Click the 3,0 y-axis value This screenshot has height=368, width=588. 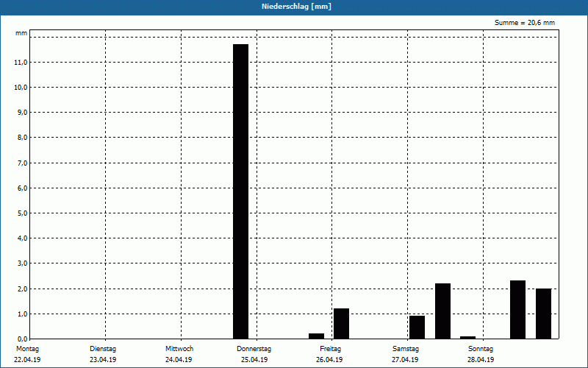tap(22, 263)
